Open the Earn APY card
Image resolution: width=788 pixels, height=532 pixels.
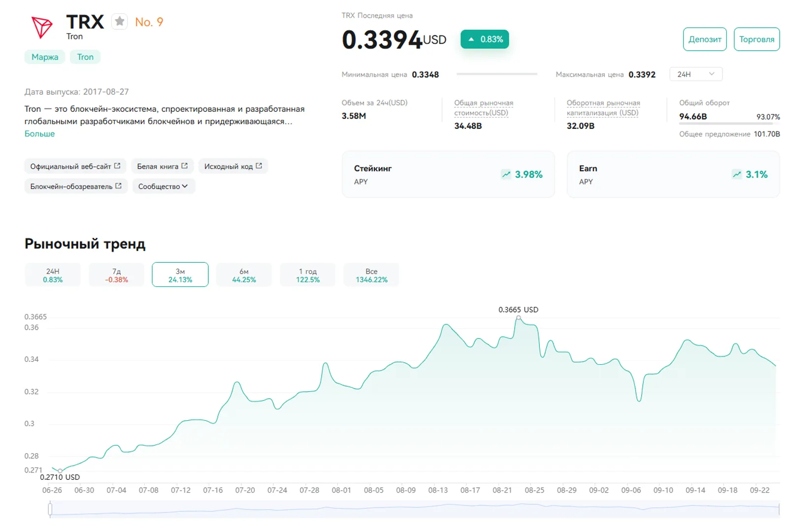[x=673, y=174]
